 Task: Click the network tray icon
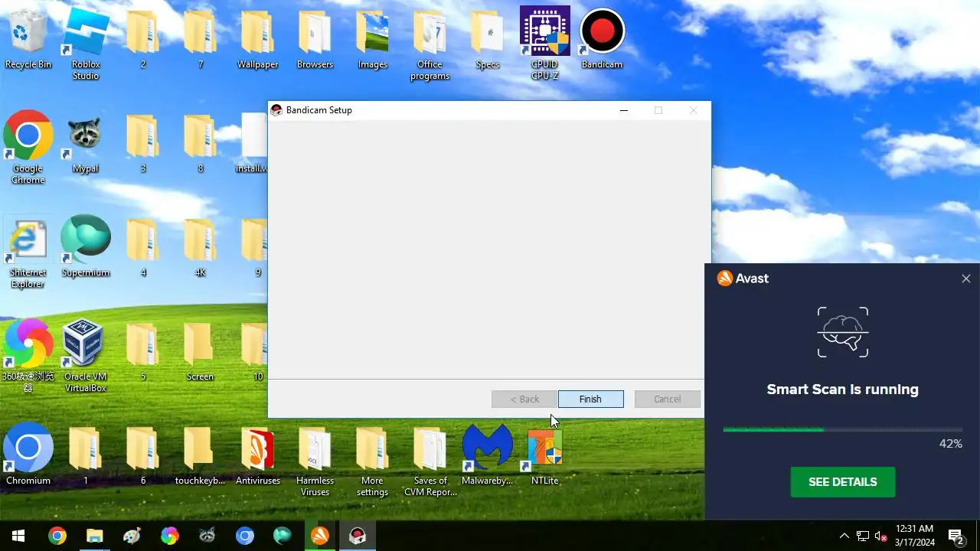[x=863, y=536]
